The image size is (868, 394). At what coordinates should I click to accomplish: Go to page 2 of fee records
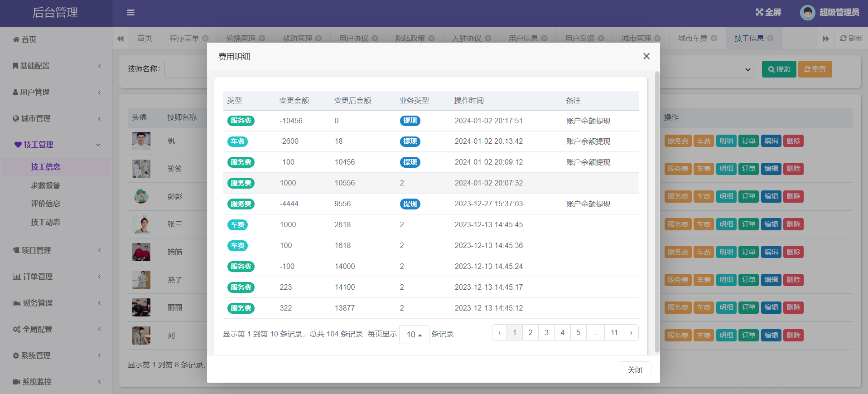(x=530, y=332)
